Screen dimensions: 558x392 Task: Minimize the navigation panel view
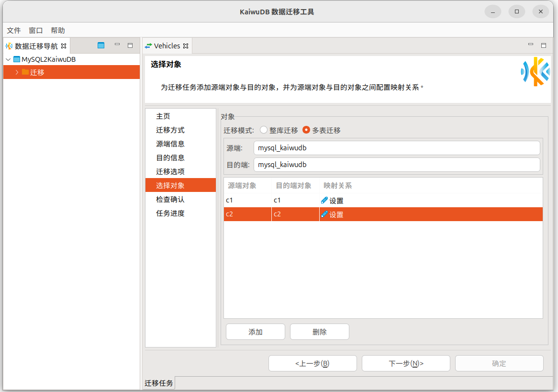coord(117,45)
